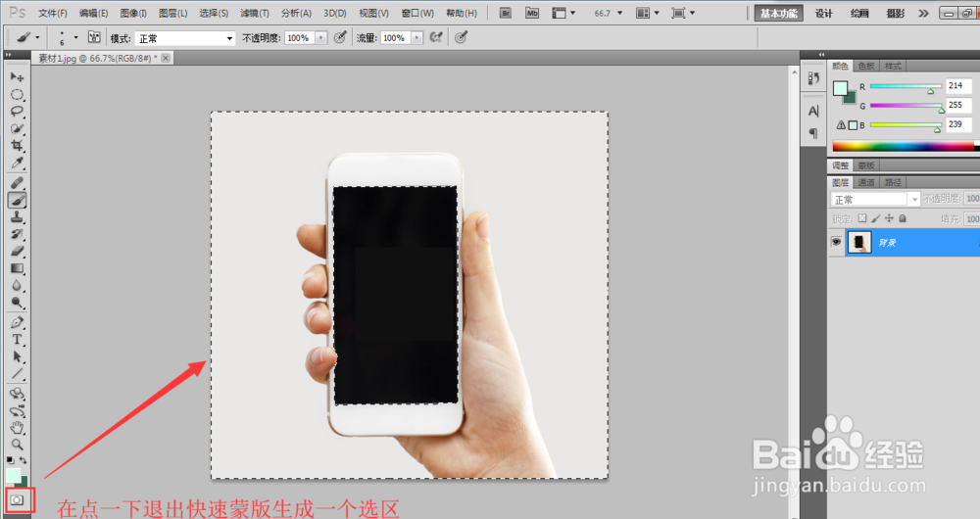Open the arrange documents dropdown

click(647, 13)
